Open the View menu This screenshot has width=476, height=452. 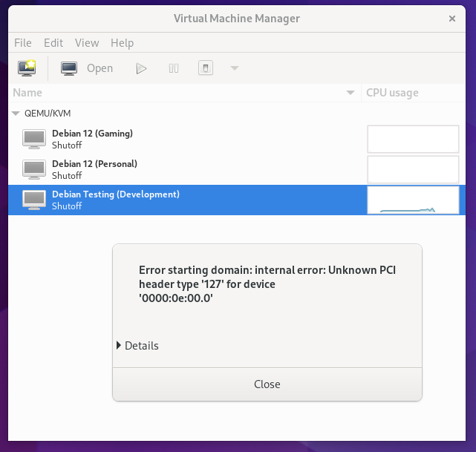(87, 43)
